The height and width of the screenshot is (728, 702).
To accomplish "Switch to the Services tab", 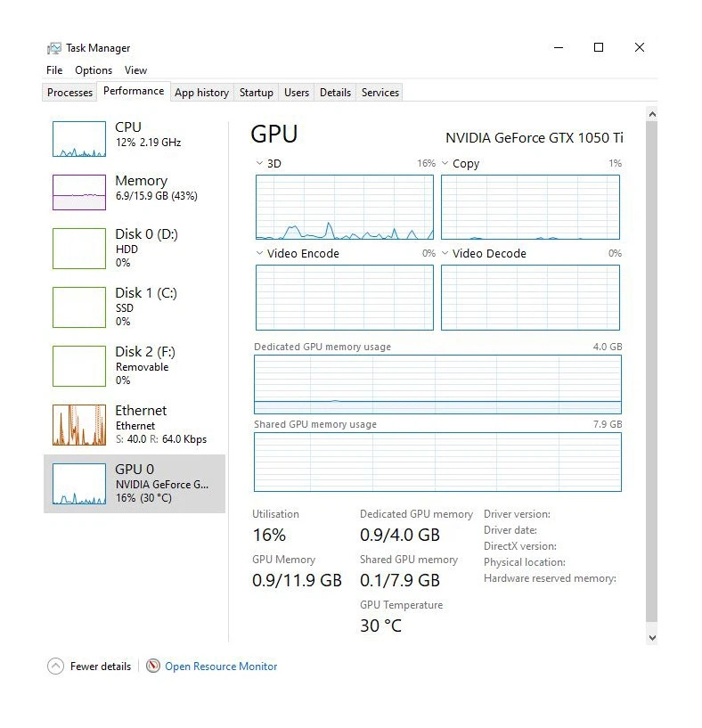I will click(x=380, y=93).
